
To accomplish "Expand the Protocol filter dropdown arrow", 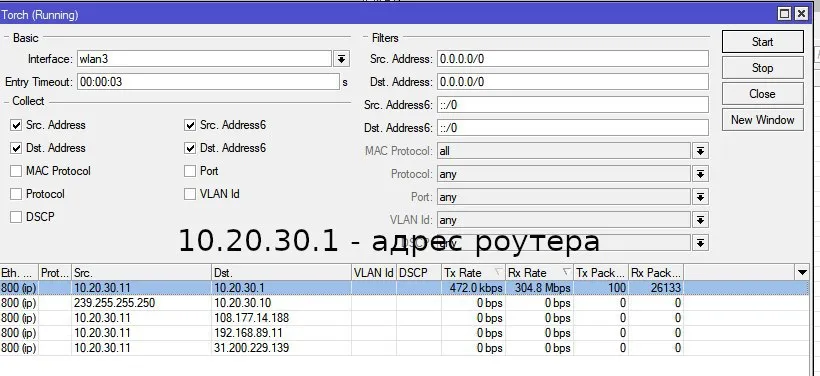I will click(x=700, y=174).
